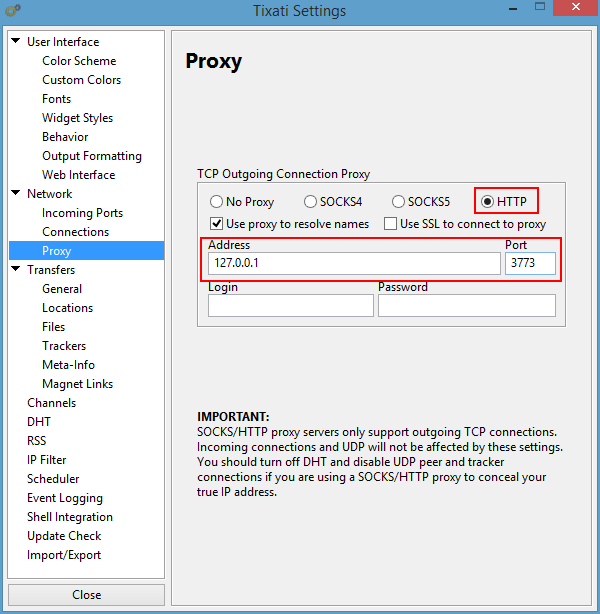Open Color Scheme settings
600x614 pixels.
coord(79,61)
